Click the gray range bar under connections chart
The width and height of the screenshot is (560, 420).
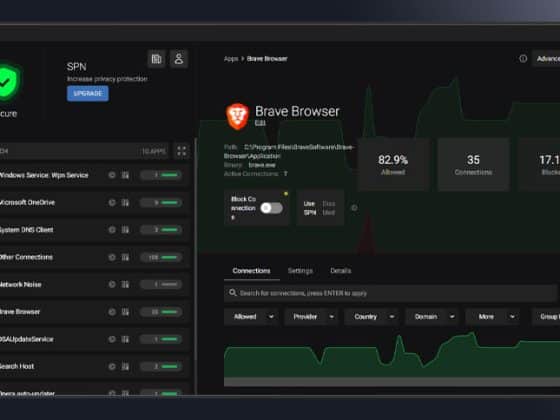coord(392,381)
